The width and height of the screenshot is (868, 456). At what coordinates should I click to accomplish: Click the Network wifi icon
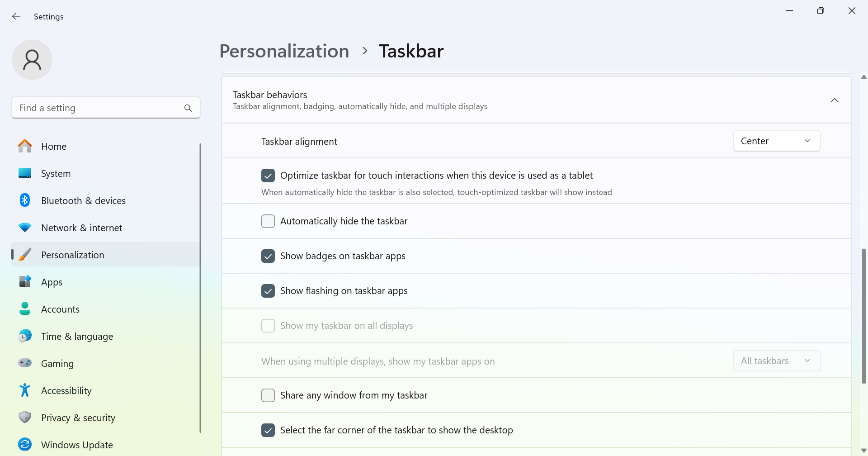pos(25,228)
